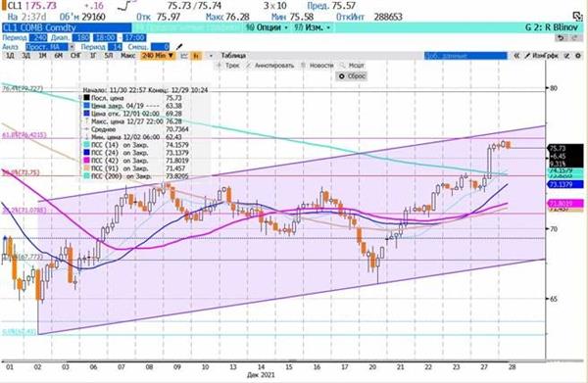Screen dimensions: 588x383
Task: Select the 1Г range tab
Action: (93, 56)
